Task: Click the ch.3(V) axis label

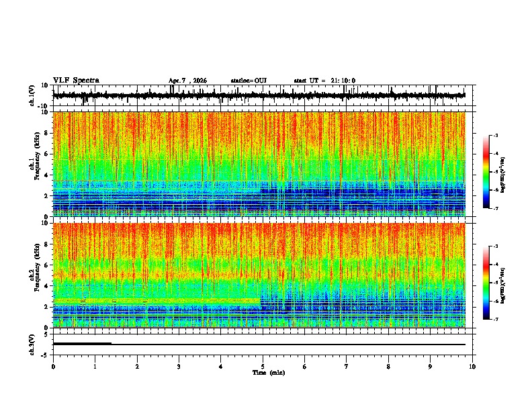Action: (x=32, y=345)
